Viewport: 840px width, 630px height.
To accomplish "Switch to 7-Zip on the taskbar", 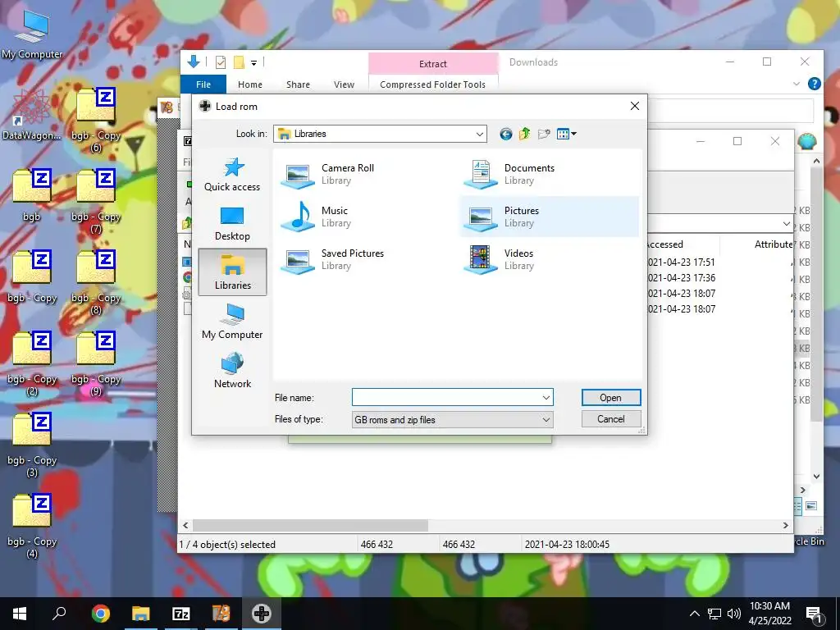I will [x=181, y=614].
